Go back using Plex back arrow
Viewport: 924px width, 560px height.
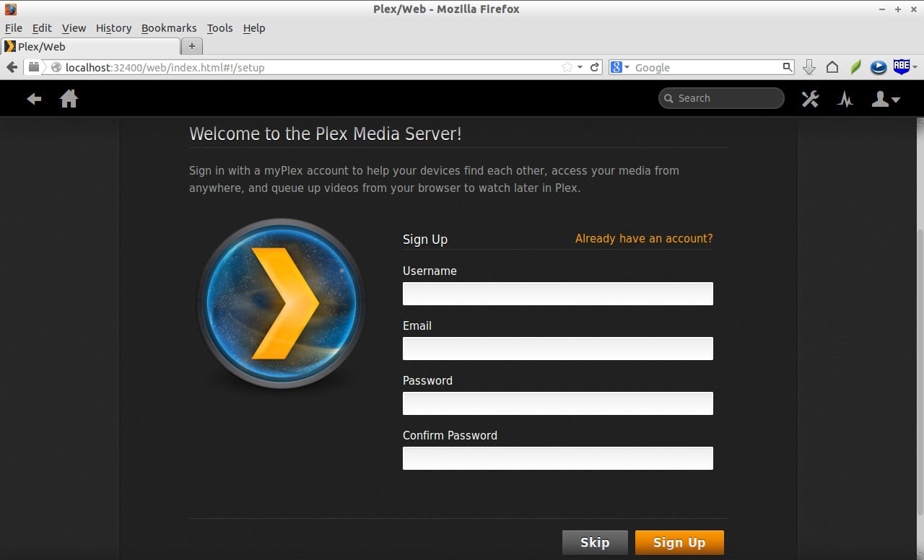[x=34, y=99]
